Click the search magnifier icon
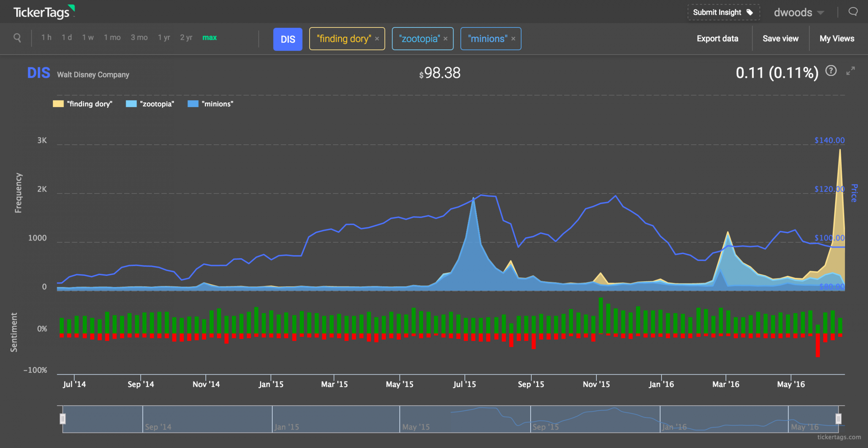868x448 pixels. tap(17, 38)
